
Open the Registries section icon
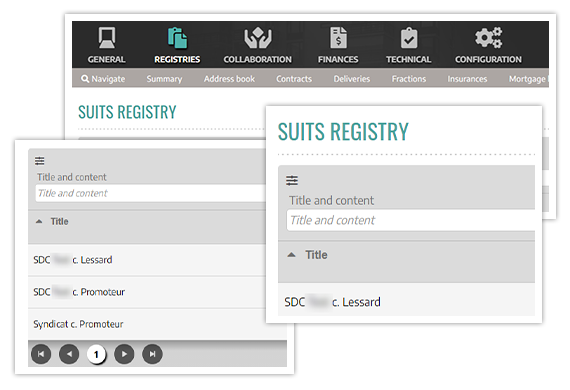[x=177, y=38]
